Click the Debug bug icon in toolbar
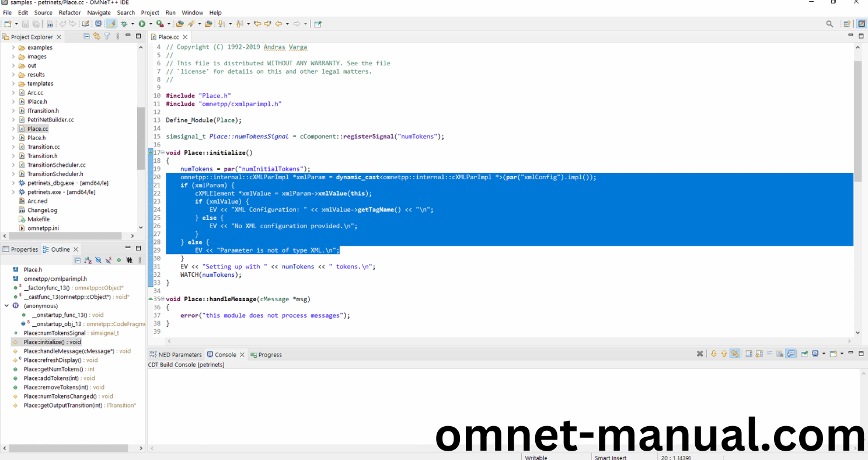The image size is (868, 460). pos(124,24)
